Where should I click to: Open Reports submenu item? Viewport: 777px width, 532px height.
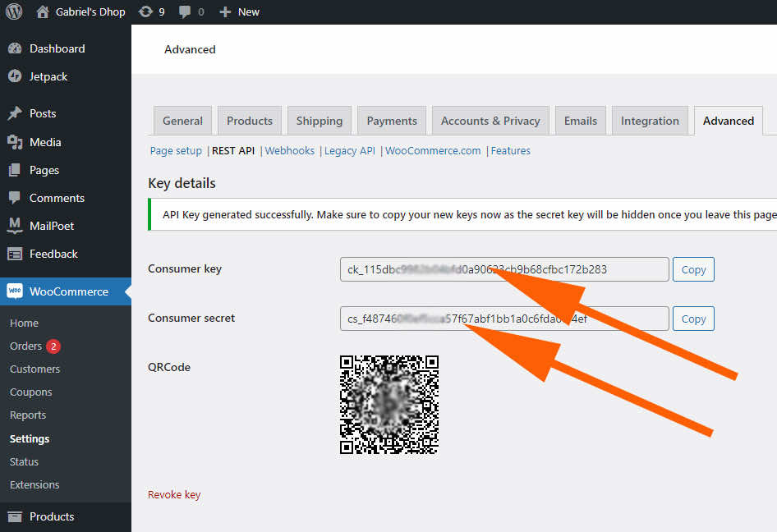(28, 415)
